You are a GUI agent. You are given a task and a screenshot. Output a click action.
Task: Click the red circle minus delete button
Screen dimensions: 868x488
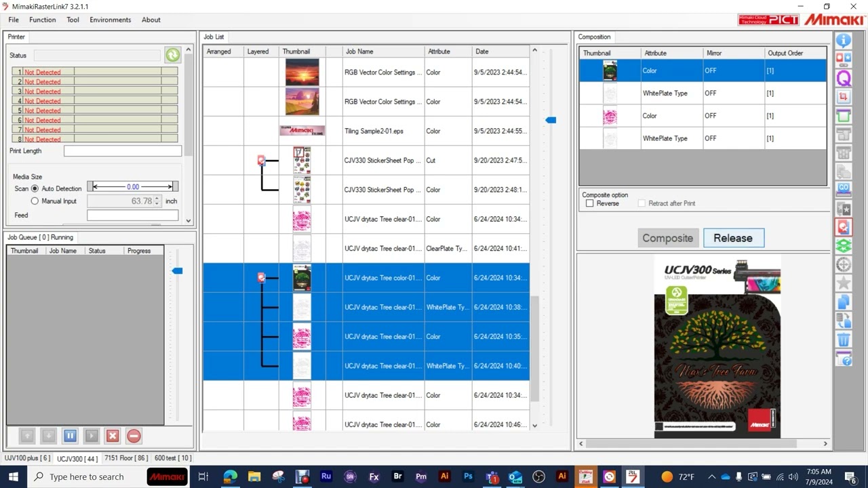[134, 436]
